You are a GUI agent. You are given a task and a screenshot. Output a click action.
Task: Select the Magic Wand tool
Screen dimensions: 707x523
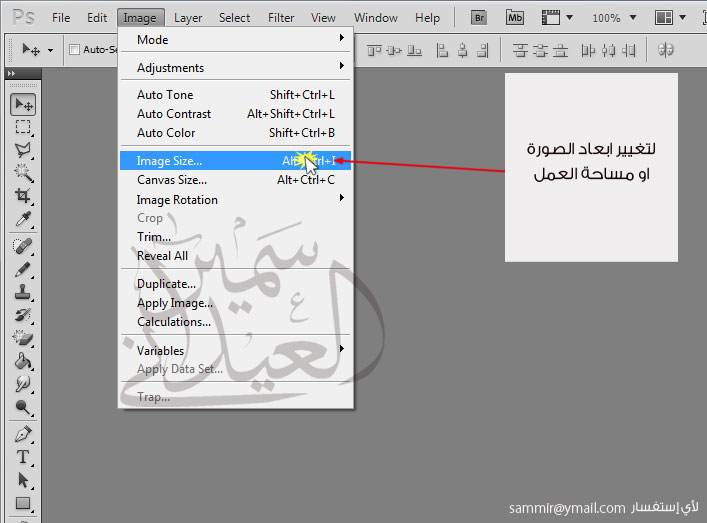[23, 173]
